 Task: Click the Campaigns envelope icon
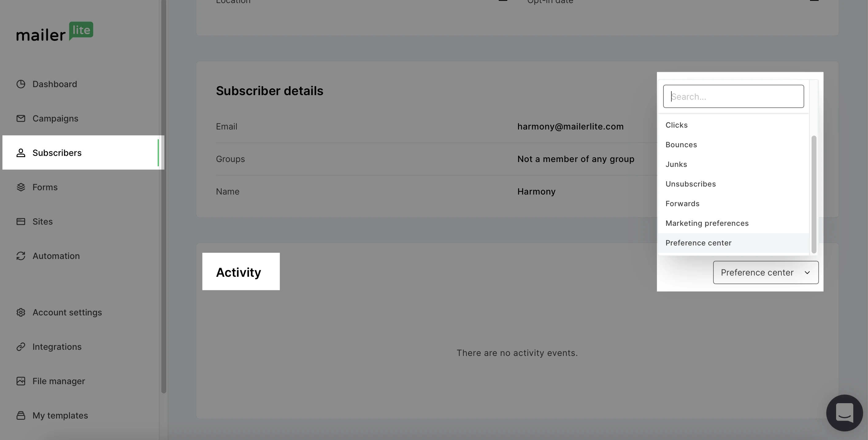coord(21,118)
